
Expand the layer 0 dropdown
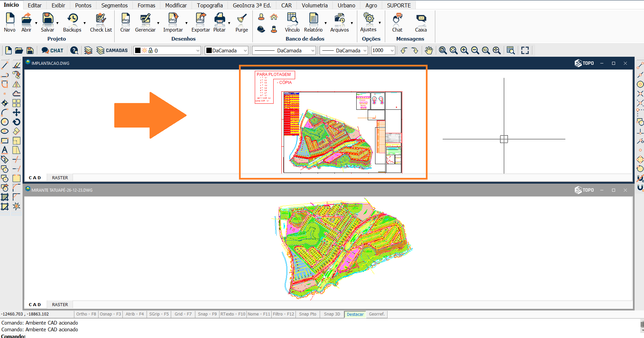pyautogui.click(x=198, y=50)
